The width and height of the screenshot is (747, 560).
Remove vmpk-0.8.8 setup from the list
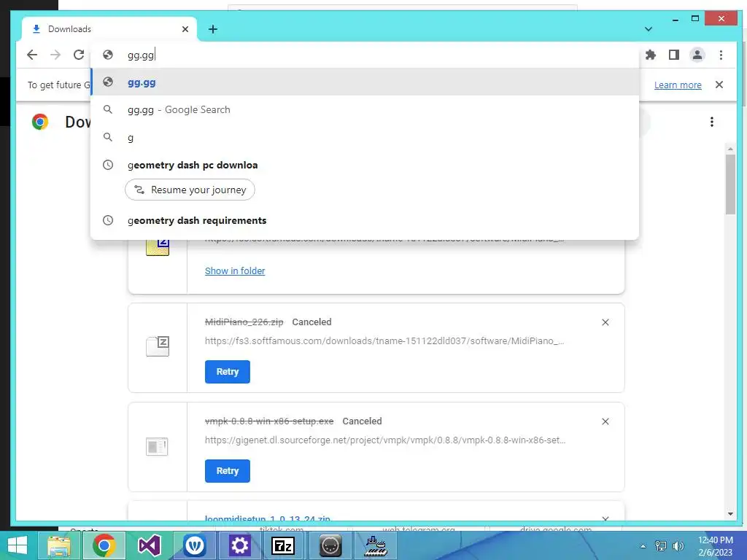(x=605, y=421)
